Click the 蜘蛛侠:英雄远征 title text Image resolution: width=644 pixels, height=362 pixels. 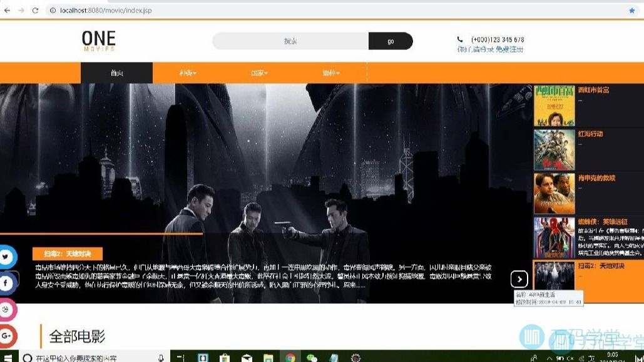pos(603,221)
